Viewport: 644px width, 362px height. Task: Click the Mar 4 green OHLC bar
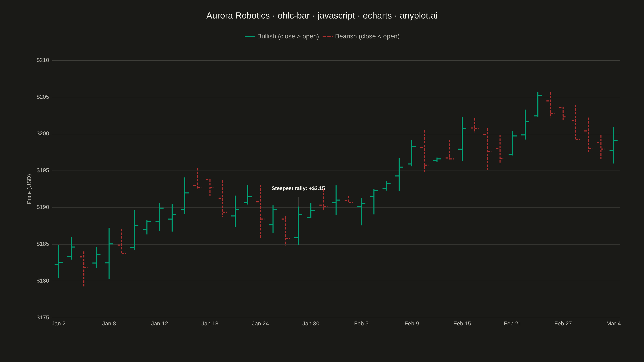tap(613, 145)
